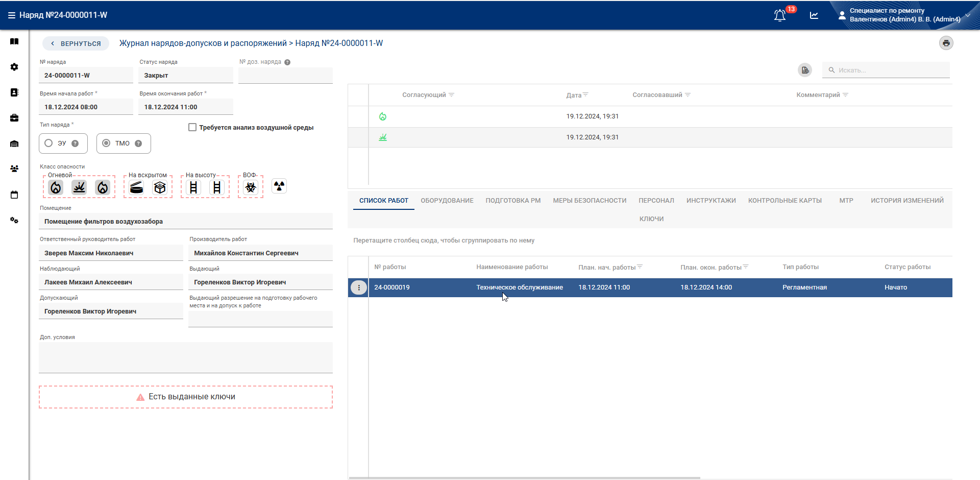980x480 pixels.
Task: Open the book journal sidebar icon
Action: [14, 41]
